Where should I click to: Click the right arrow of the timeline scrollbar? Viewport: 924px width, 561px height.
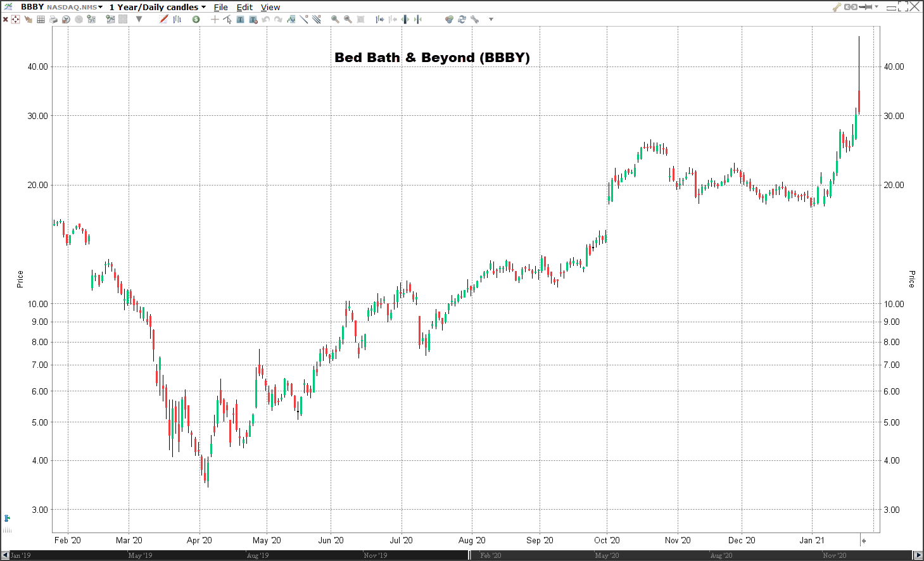919,555
